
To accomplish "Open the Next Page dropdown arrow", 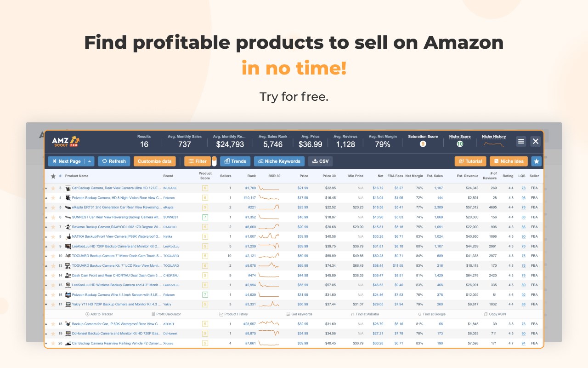I will coord(90,161).
